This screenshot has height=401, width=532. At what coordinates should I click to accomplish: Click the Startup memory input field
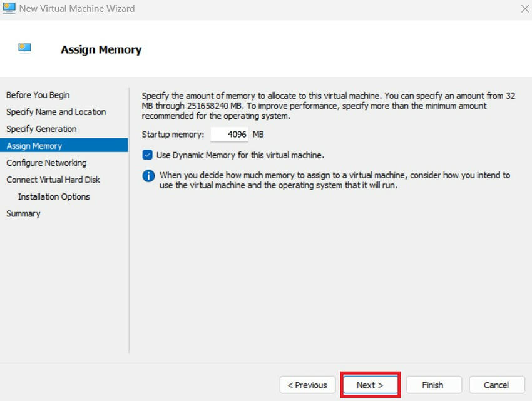coord(230,134)
